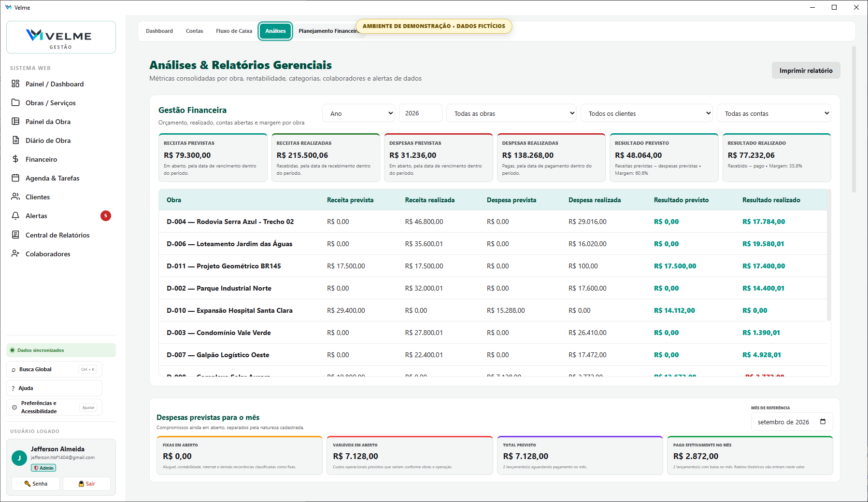Click the Alertas bell icon

click(x=15, y=215)
